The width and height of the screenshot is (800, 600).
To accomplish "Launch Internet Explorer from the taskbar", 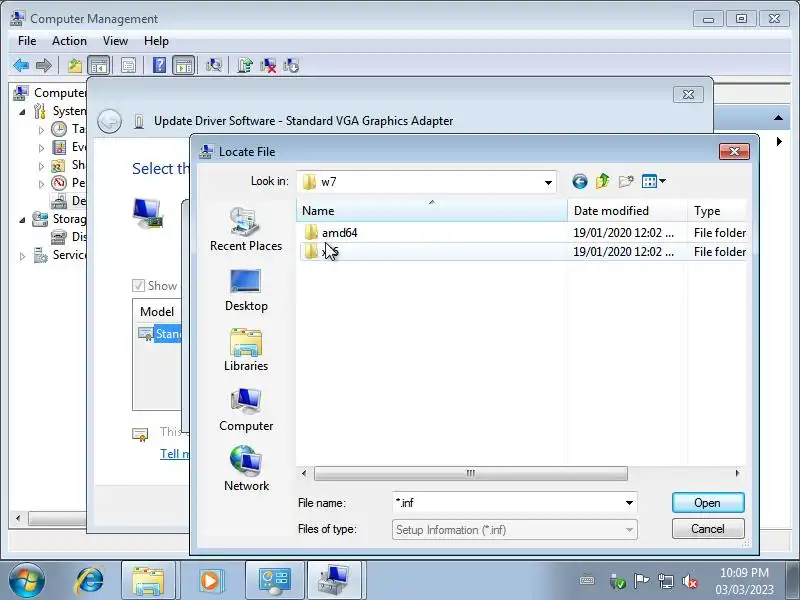I will (89, 581).
